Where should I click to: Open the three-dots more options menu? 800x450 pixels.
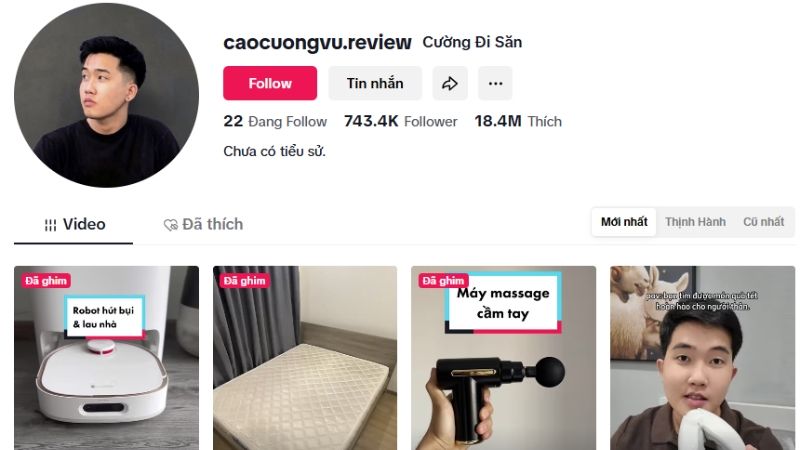[x=495, y=83]
